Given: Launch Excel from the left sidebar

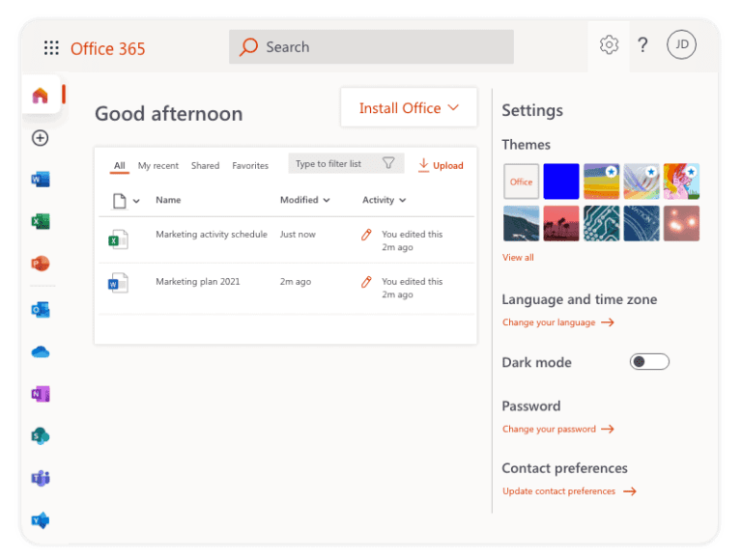Looking at the screenshot, I should pos(40,221).
